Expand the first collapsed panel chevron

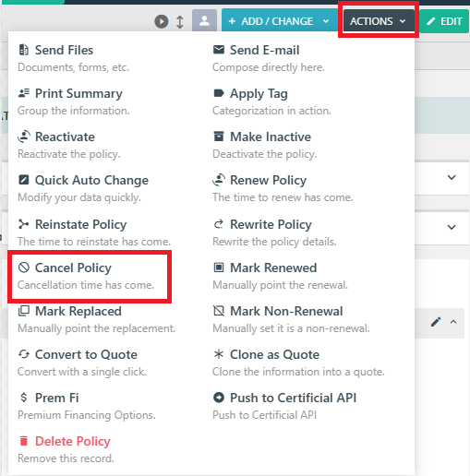[452, 177]
